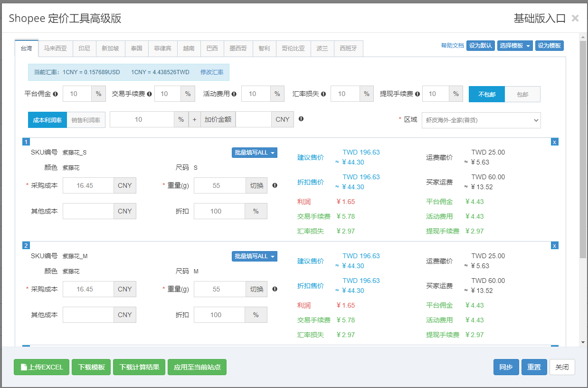Remove SKU block 2 with its x button
Image resolution: width=588 pixels, height=388 pixels.
pyautogui.click(x=555, y=245)
